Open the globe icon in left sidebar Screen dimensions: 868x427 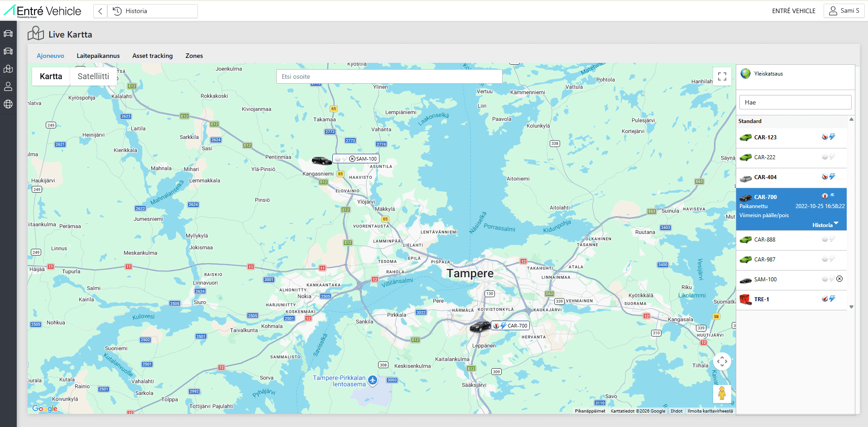pos(8,104)
